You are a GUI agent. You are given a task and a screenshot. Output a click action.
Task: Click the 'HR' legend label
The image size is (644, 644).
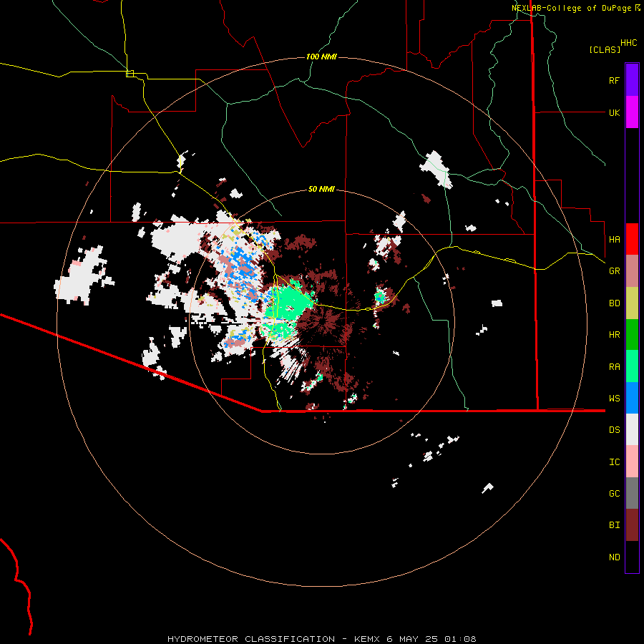click(614, 335)
